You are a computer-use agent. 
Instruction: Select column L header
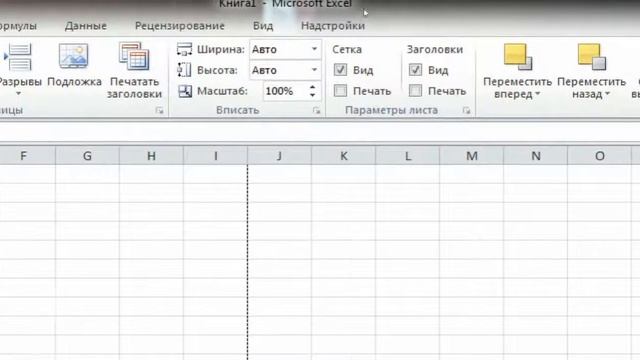tap(408, 156)
